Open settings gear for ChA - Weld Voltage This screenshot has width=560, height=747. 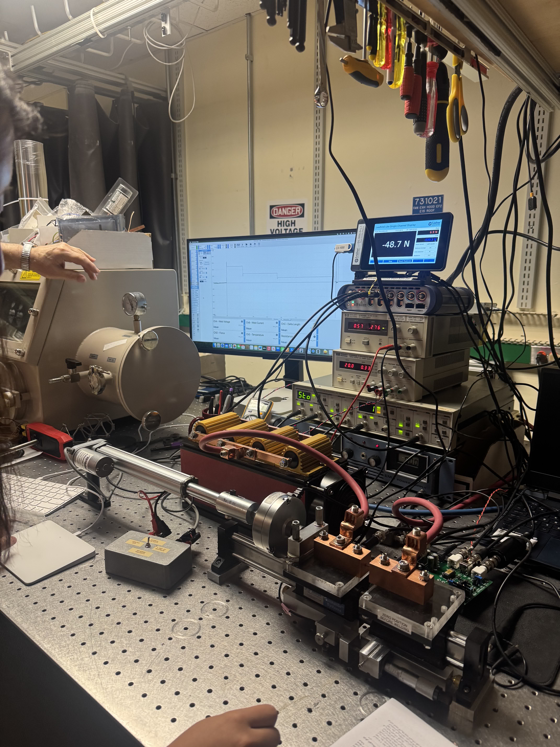242,321
